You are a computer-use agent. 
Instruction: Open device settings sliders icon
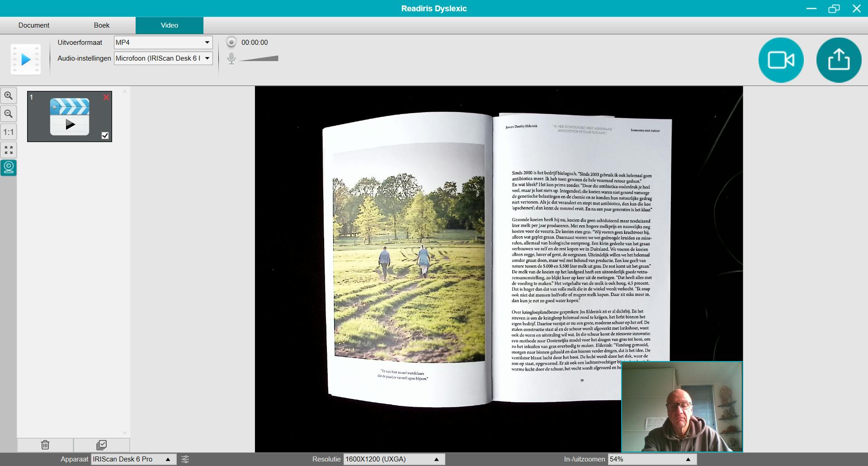pos(185,459)
